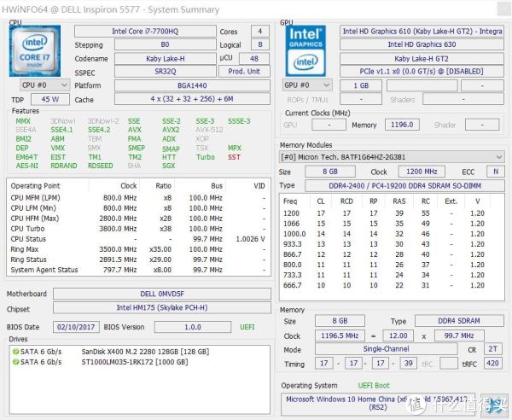Click the Intel HD Graphics 630 GPU field
Screen dimensions: 512x420
[x=422, y=44]
